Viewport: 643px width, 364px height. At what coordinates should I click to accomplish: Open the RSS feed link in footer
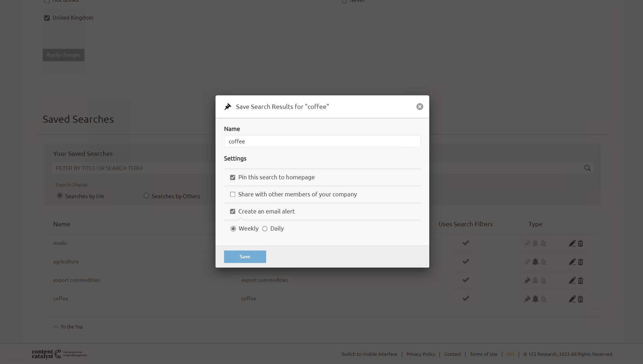pos(510,354)
